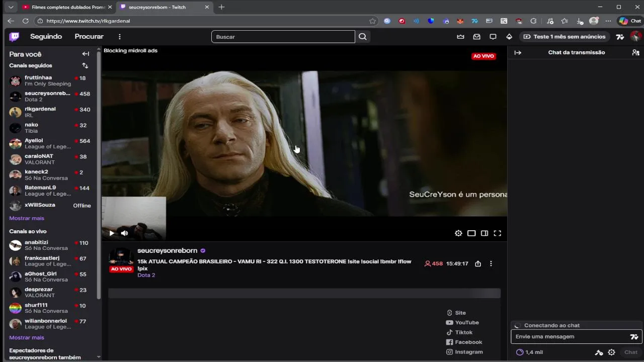Open the Procurar tab

pos(89,37)
